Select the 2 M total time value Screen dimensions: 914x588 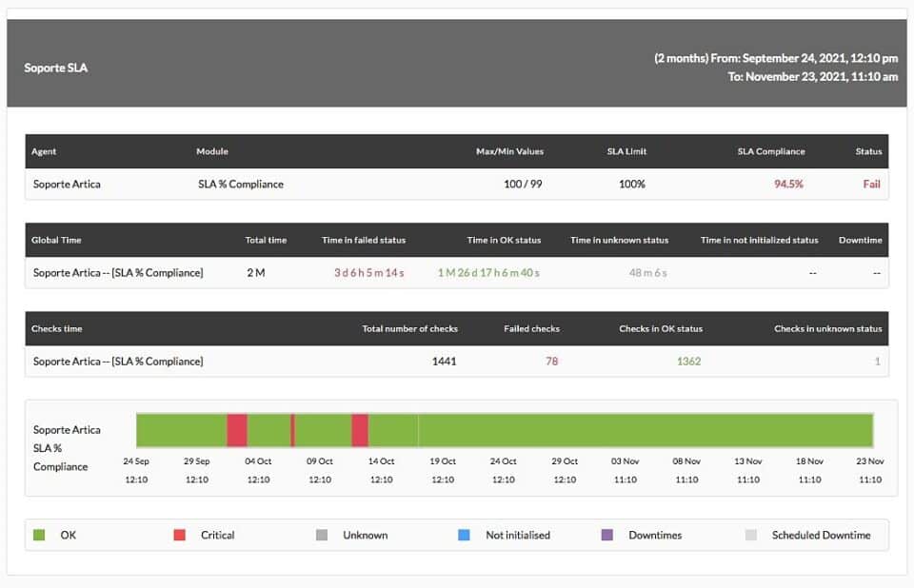(x=256, y=273)
